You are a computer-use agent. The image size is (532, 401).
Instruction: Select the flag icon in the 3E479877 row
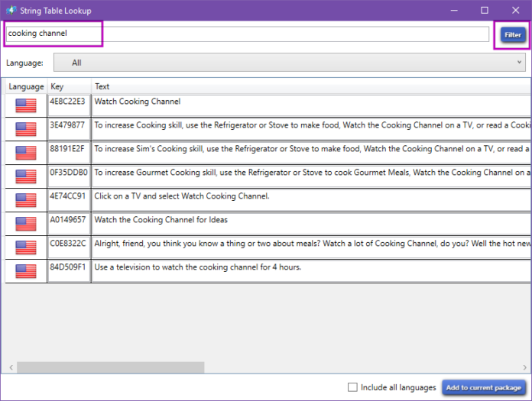click(x=26, y=129)
